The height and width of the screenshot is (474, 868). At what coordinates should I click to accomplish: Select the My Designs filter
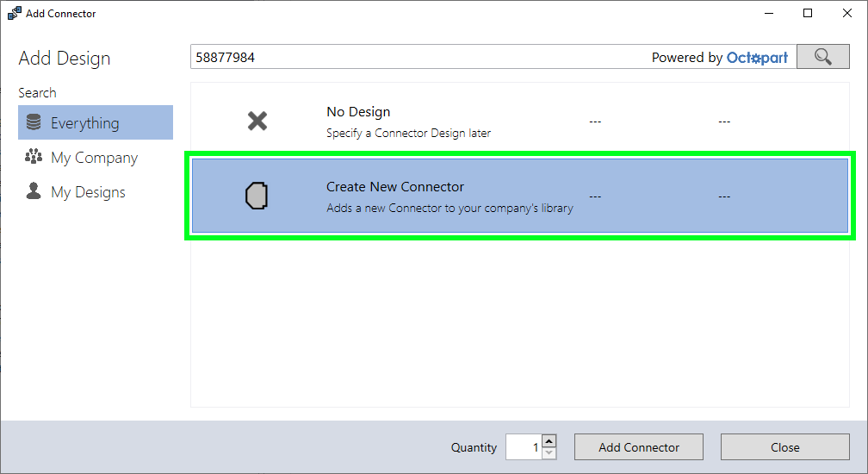click(x=96, y=191)
